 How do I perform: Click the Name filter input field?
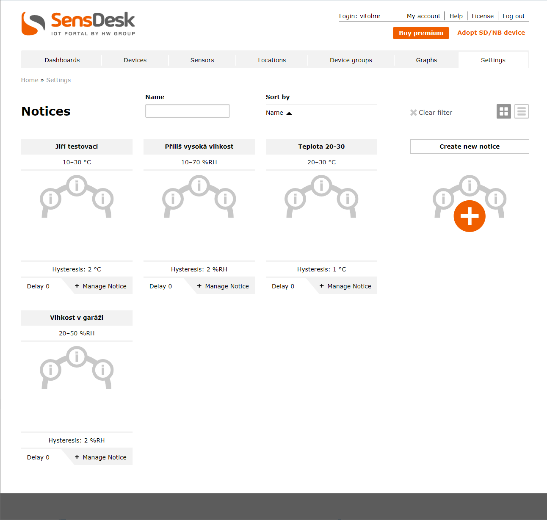[x=187, y=111]
